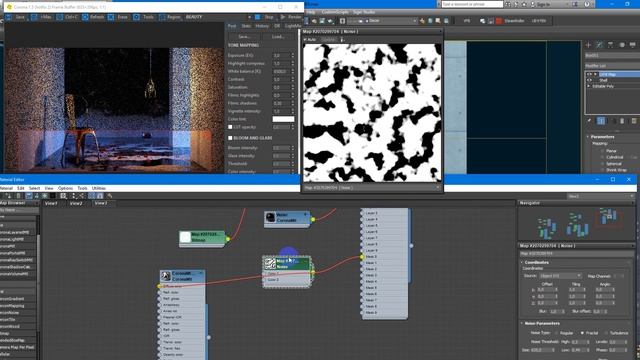Click the Contrast spinner arrows
640x360 pixels.
[292, 80]
